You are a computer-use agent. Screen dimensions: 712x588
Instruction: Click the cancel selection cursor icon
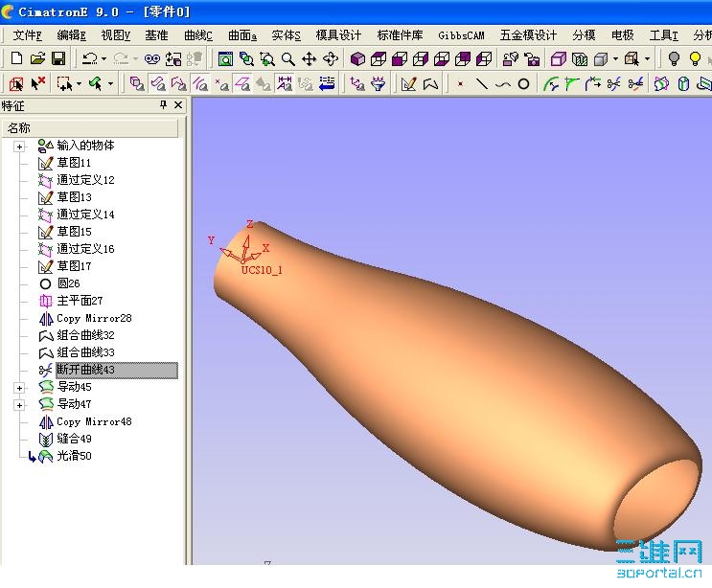pyautogui.click(x=37, y=83)
